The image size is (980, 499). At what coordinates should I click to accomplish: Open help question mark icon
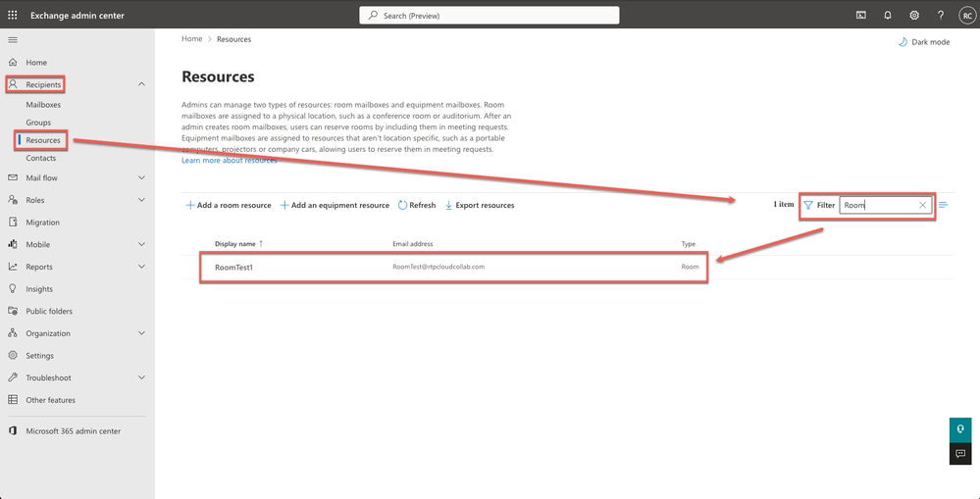tap(941, 15)
